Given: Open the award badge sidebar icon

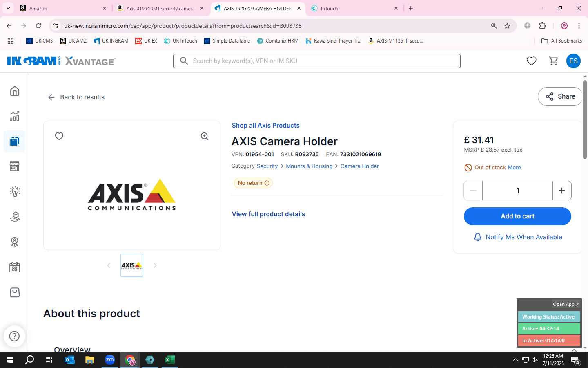Looking at the screenshot, I should pos(15,242).
